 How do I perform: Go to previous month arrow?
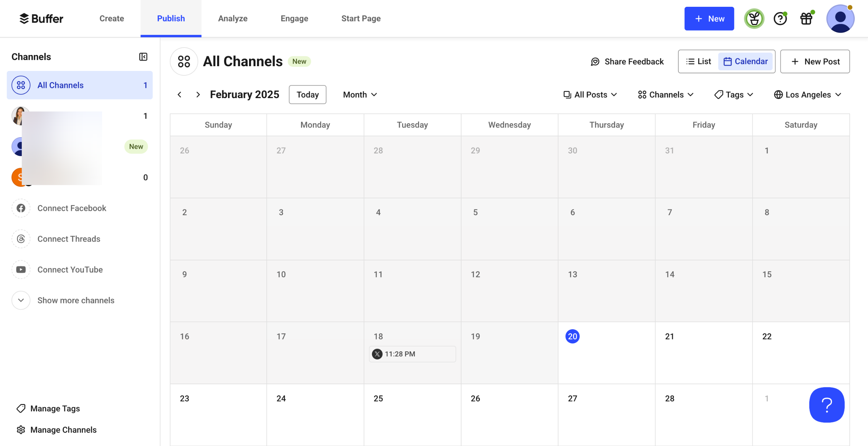click(x=180, y=95)
